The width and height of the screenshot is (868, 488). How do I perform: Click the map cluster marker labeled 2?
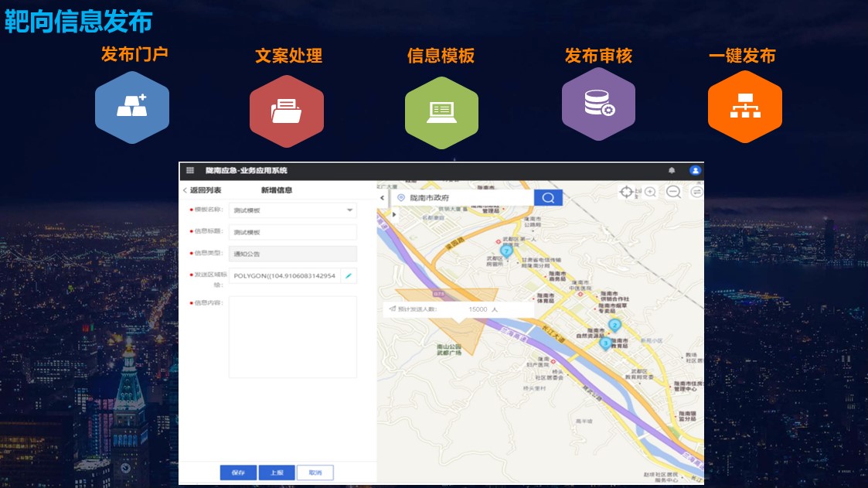pos(614,325)
